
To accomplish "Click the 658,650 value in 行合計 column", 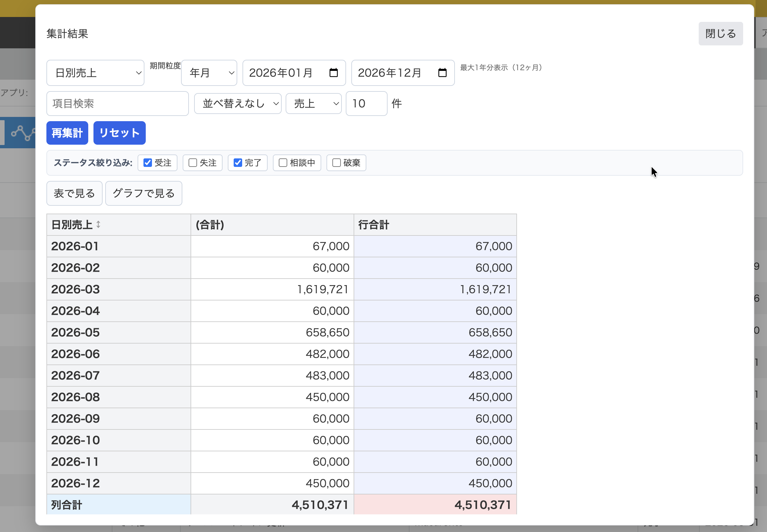I will 490,332.
